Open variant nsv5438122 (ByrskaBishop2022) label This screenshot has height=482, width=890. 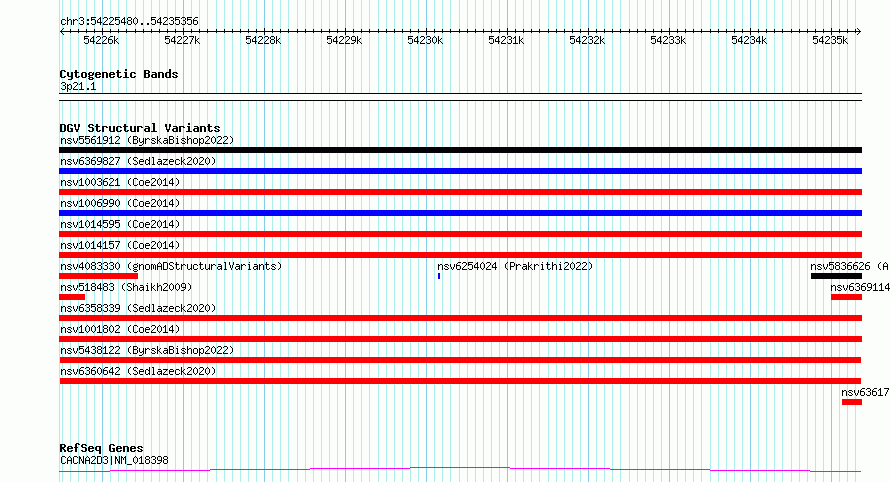tap(147, 350)
